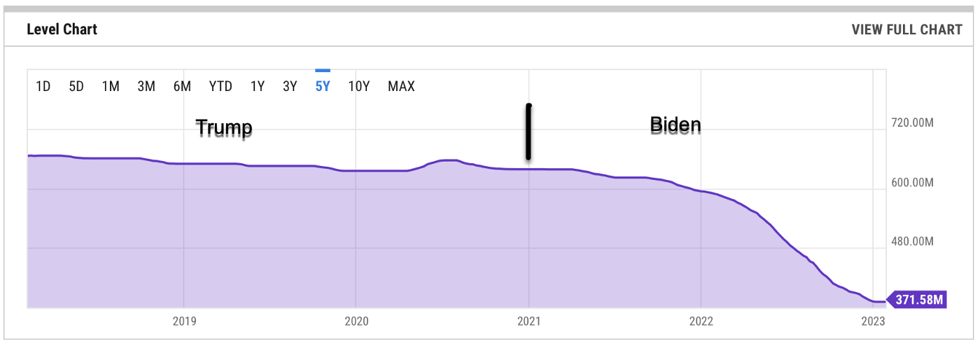
Task: Select the 10Y time range
Action: coord(359,86)
